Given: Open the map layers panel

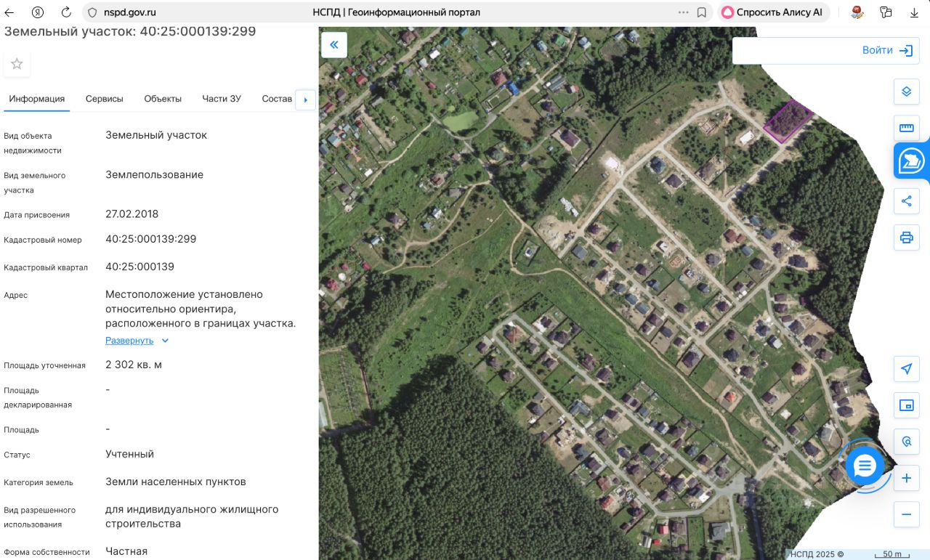Looking at the screenshot, I should point(906,92).
